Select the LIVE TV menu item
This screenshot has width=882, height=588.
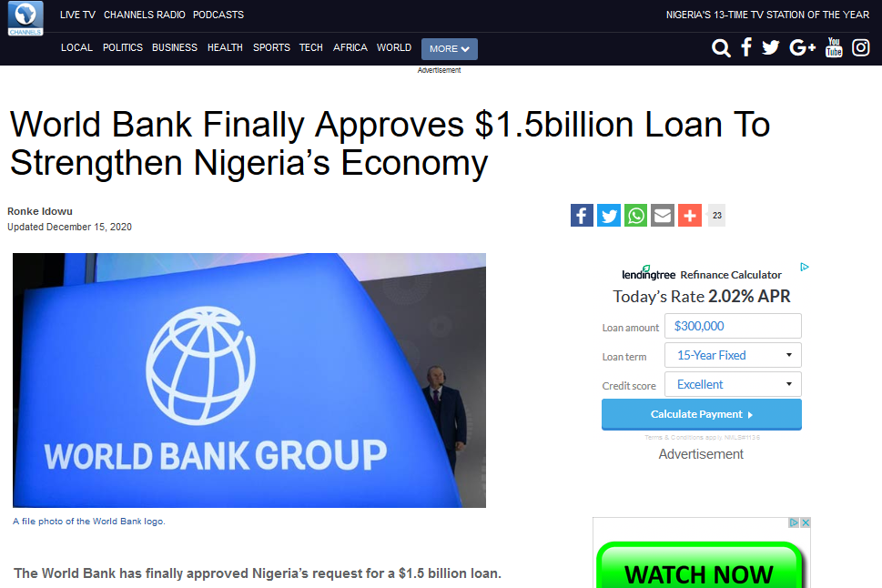77,15
